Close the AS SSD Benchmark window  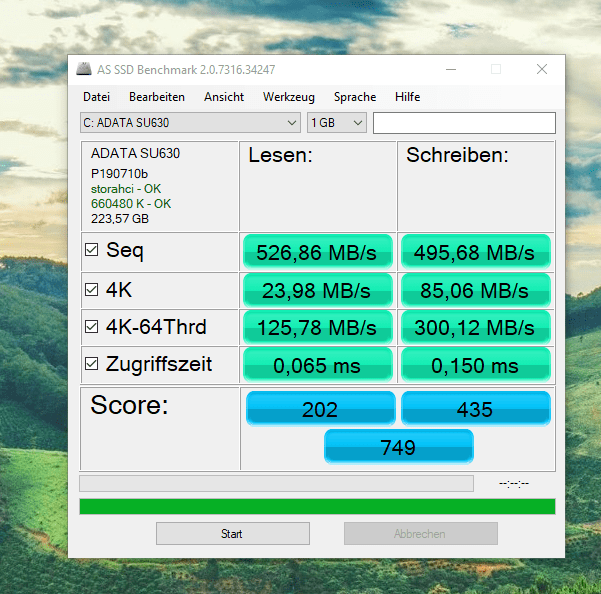click(x=542, y=69)
